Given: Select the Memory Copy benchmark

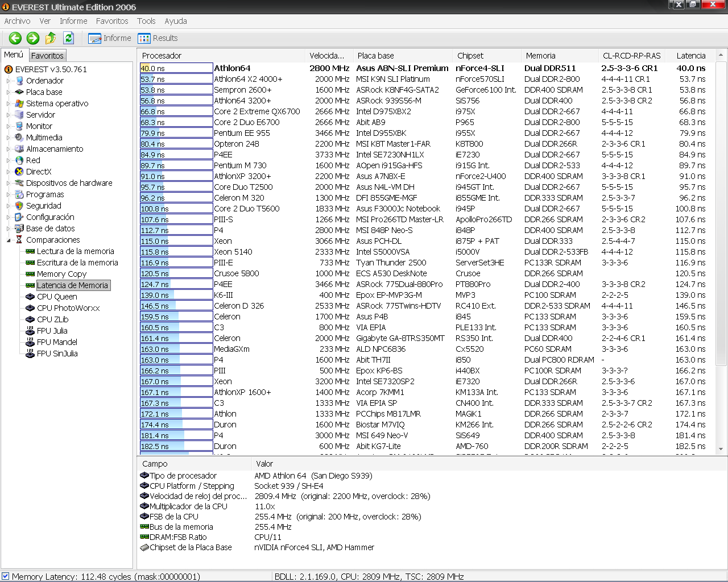Looking at the screenshot, I should pos(61,274).
